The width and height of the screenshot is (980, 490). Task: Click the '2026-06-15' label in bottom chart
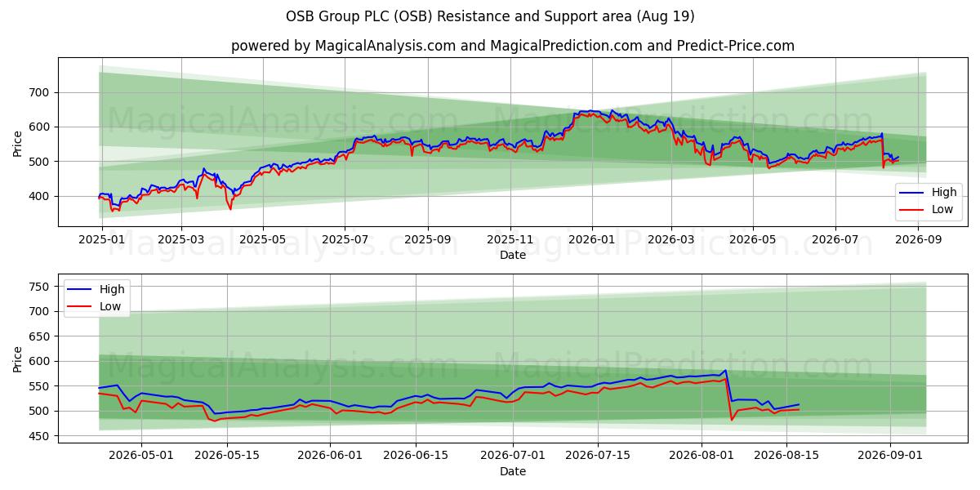pos(415,457)
